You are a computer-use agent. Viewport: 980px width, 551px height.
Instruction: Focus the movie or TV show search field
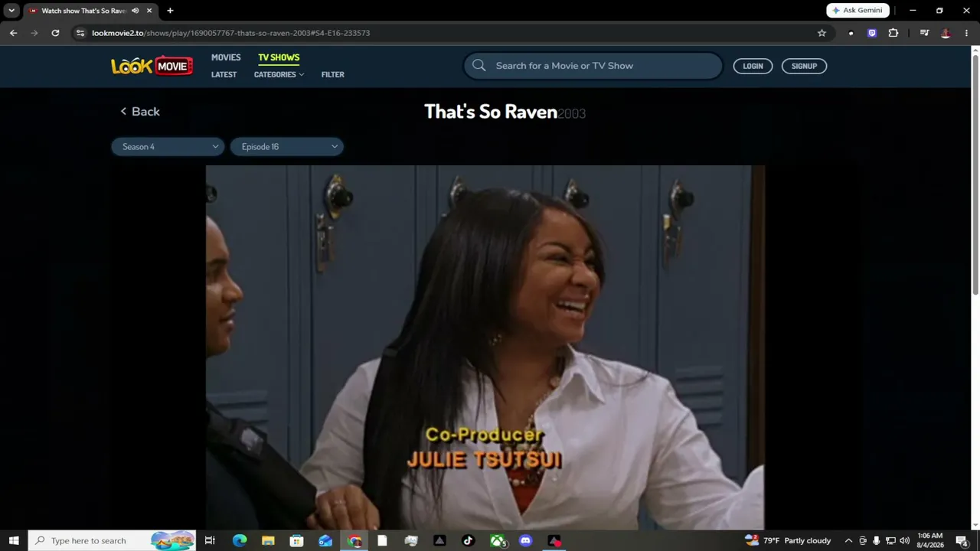point(593,66)
